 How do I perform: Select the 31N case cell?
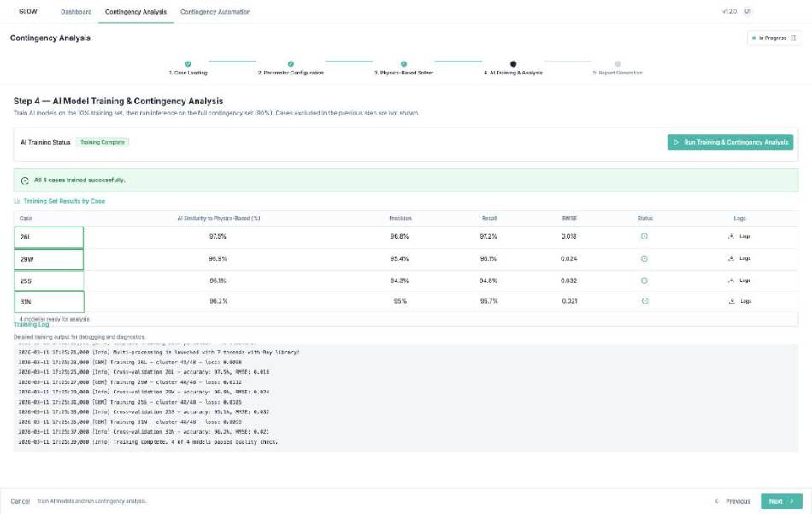click(50, 302)
